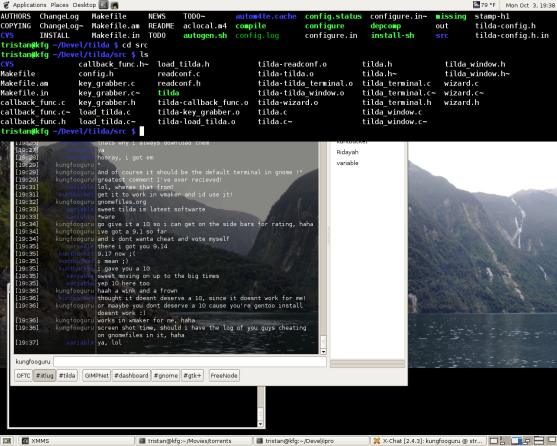This screenshot has width=557, height=446.
Task: Select the #dashboard channel tab
Action: [131, 376]
